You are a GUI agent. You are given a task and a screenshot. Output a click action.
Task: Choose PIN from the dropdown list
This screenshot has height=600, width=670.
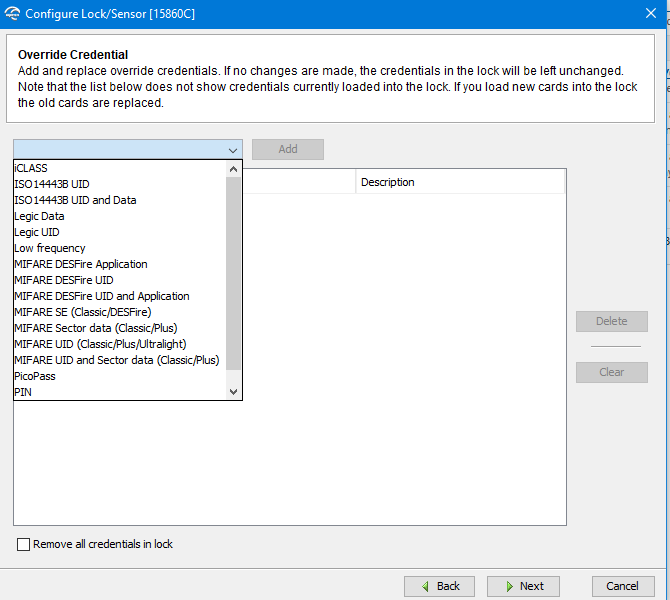point(23,392)
